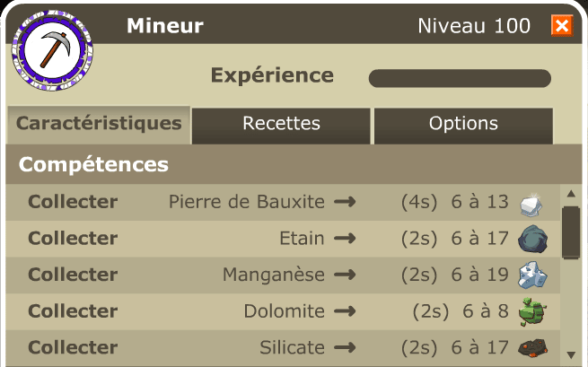Click Collecter in the Pierre de Bauxite row

point(73,202)
